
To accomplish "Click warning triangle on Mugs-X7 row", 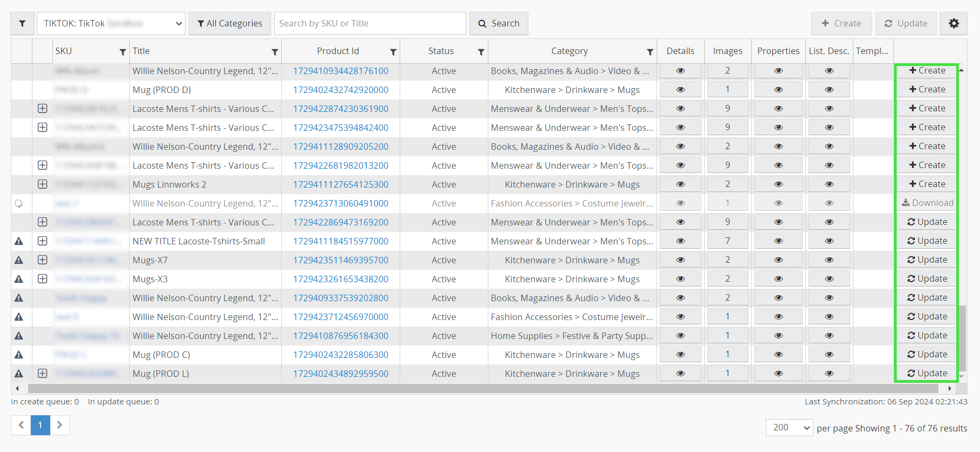I will tap(19, 260).
